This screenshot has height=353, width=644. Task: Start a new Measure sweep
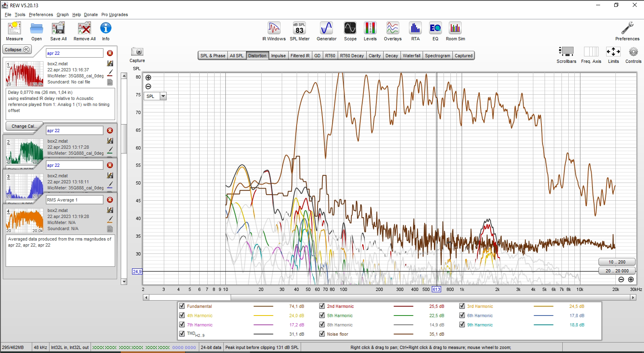click(14, 31)
